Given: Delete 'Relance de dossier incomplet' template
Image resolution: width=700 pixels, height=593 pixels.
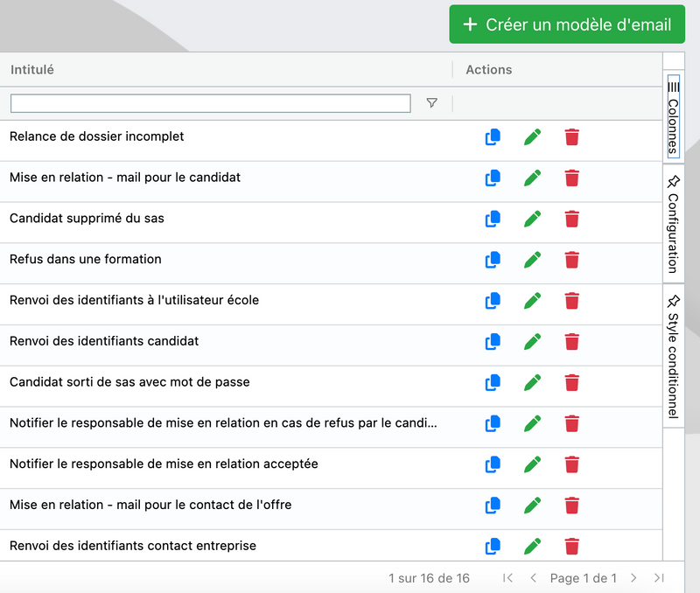Looking at the screenshot, I should [572, 137].
